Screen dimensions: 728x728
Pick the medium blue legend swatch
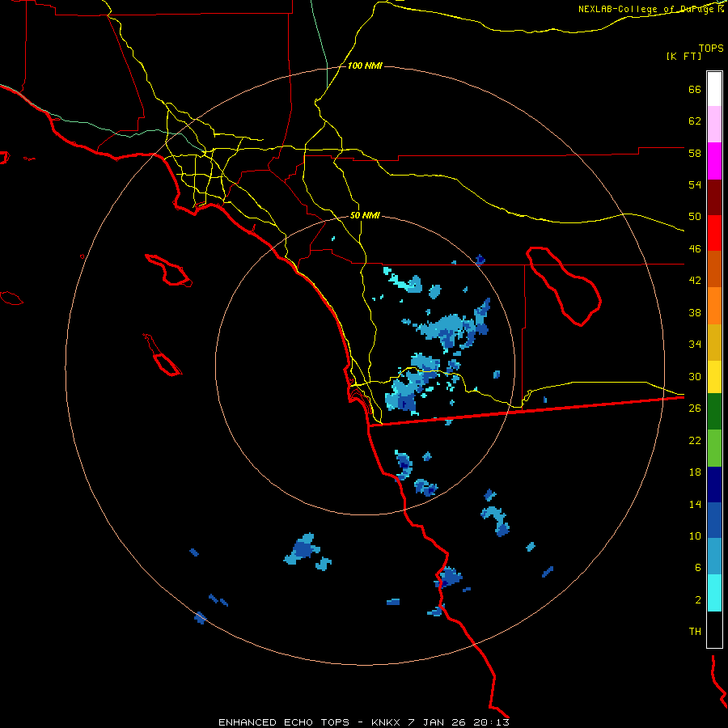714,520
